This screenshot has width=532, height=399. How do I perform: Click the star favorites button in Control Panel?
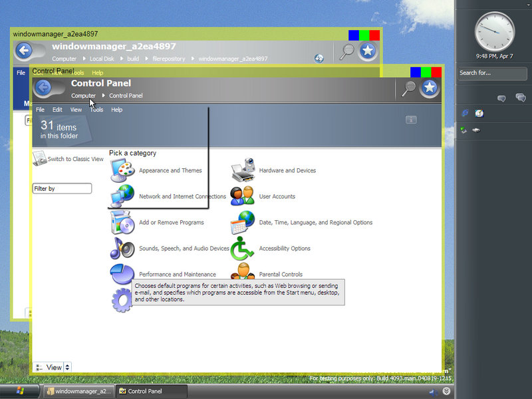[x=430, y=88]
